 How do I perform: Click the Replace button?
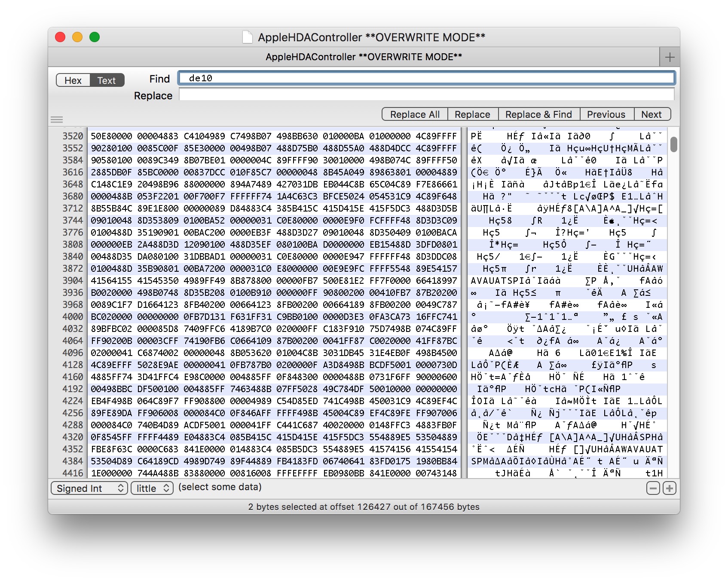click(472, 114)
